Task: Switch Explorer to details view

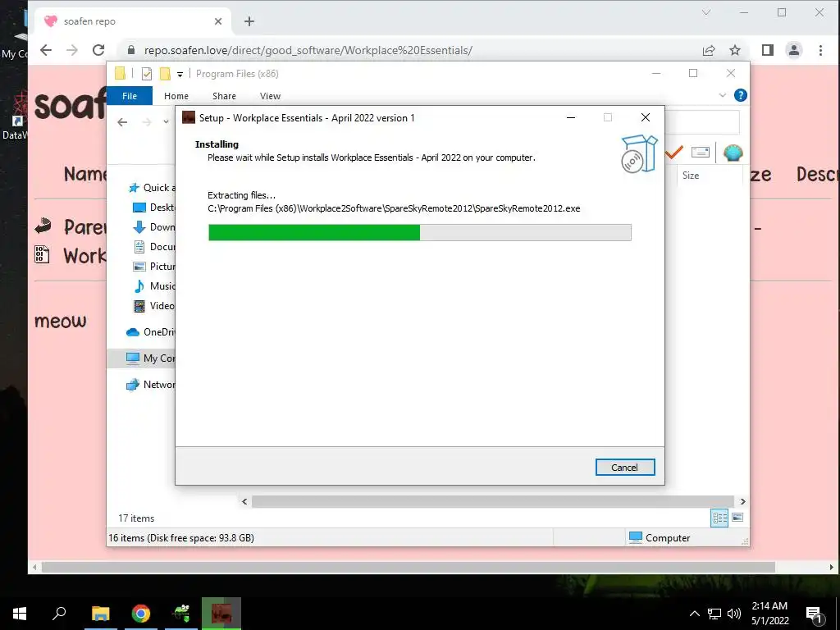Action: click(719, 518)
